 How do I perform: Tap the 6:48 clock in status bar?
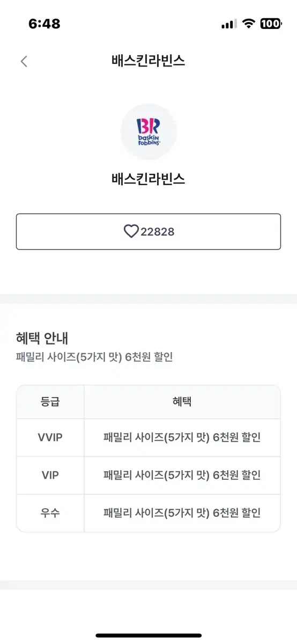click(x=44, y=24)
